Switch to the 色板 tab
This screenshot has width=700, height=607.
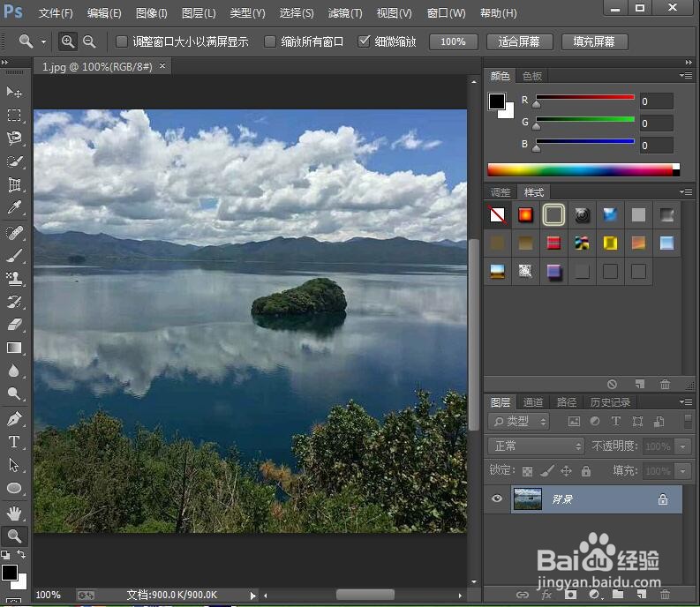pos(532,76)
